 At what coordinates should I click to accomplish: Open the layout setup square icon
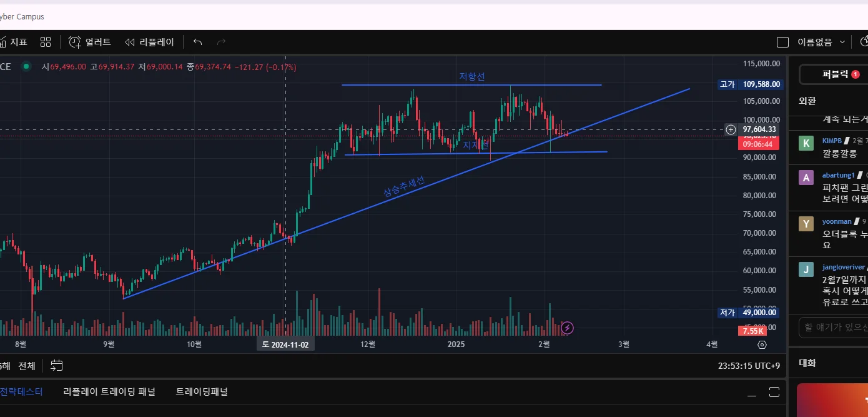click(782, 42)
